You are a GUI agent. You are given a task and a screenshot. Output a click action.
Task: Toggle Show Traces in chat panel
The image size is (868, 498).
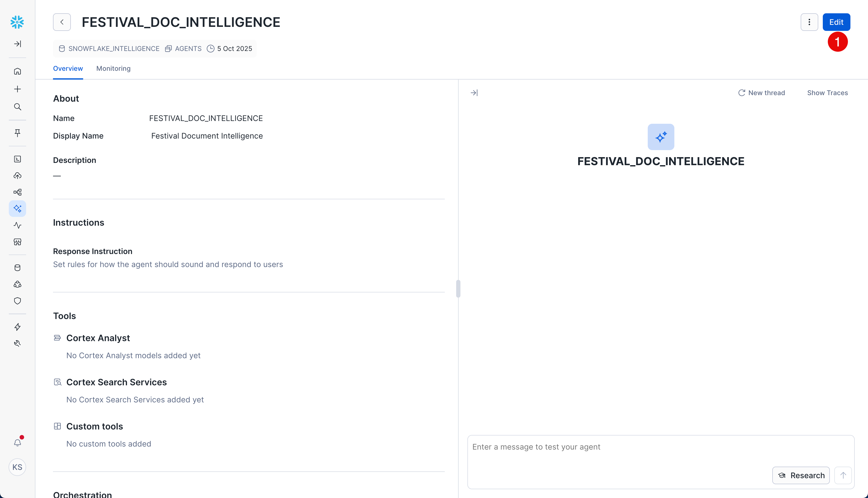click(827, 93)
